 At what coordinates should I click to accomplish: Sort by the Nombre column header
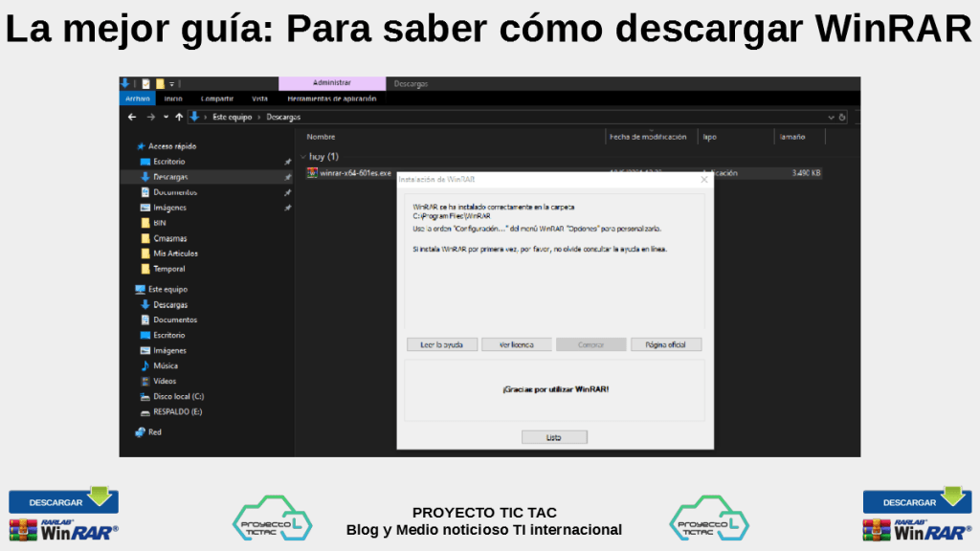point(322,137)
